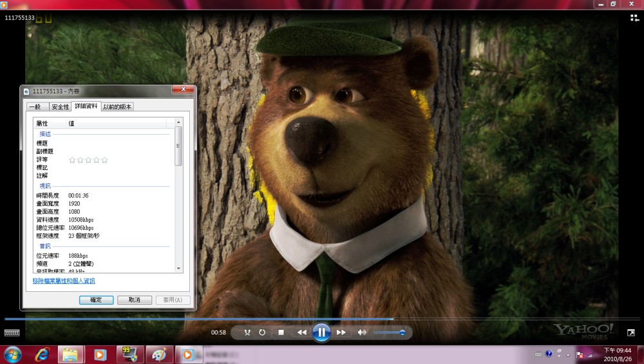Click the 視訊 section header

45,186
